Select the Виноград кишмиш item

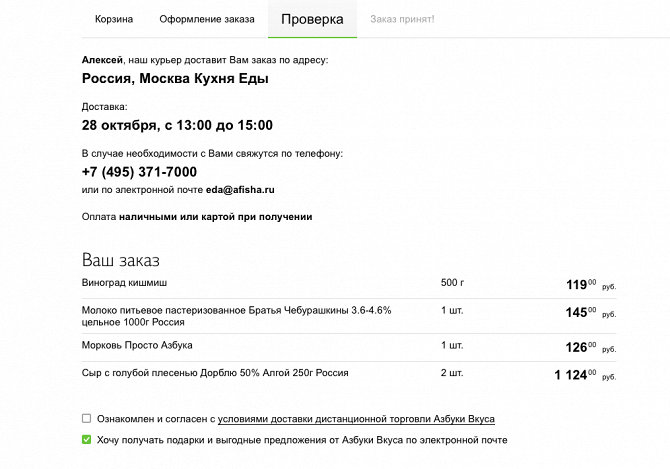(124, 283)
